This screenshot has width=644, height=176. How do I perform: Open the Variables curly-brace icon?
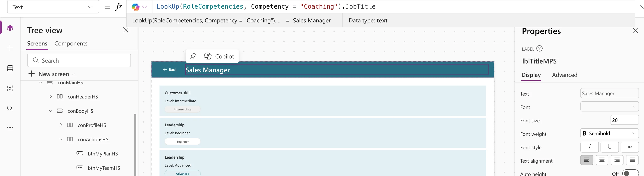click(x=10, y=88)
